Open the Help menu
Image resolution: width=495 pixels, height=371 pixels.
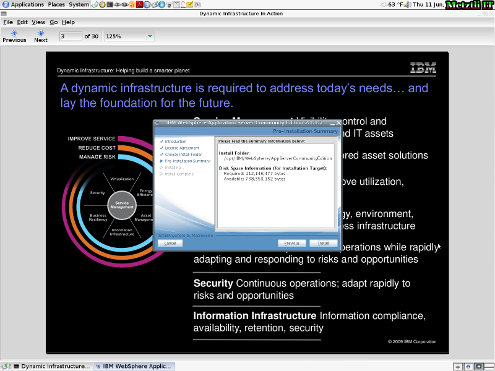[x=68, y=22]
